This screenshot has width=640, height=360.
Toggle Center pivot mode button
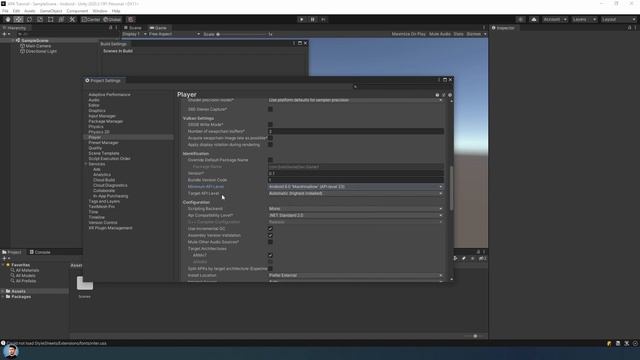coord(91,19)
